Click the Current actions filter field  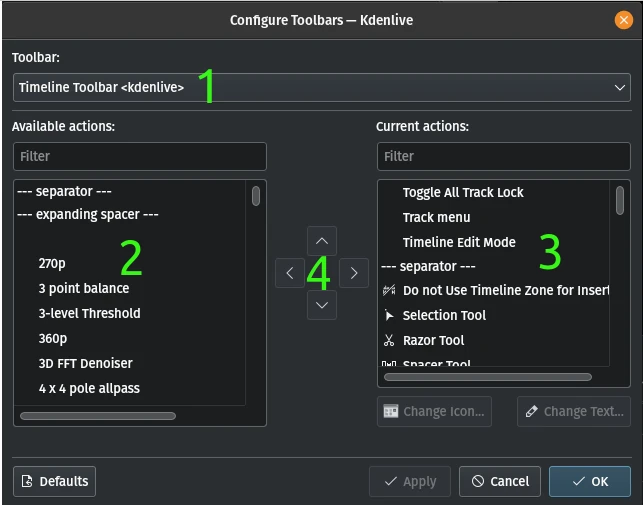(504, 156)
